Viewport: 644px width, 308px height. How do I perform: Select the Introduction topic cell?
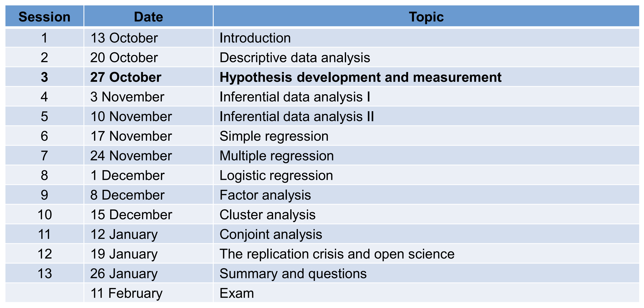pyautogui.click(x=255, y=38)
